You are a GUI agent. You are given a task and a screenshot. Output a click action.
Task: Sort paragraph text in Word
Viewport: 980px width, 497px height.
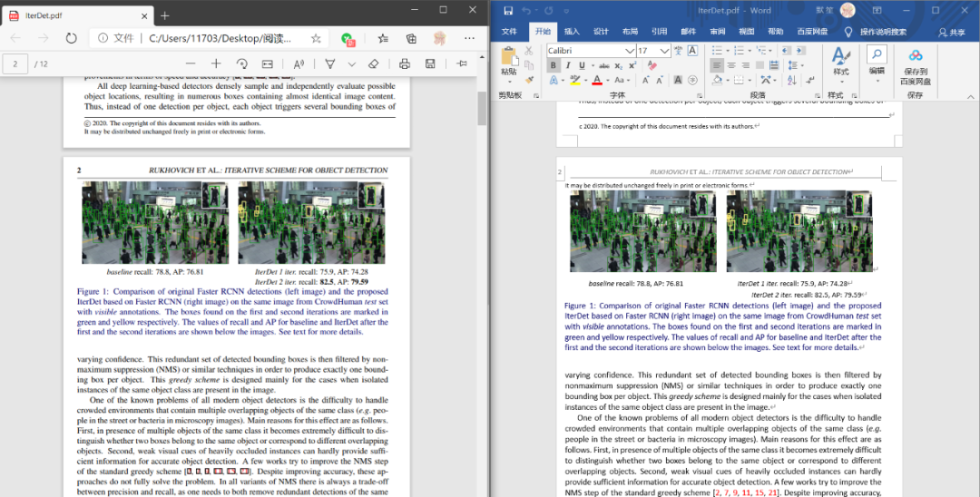(791, 80)
